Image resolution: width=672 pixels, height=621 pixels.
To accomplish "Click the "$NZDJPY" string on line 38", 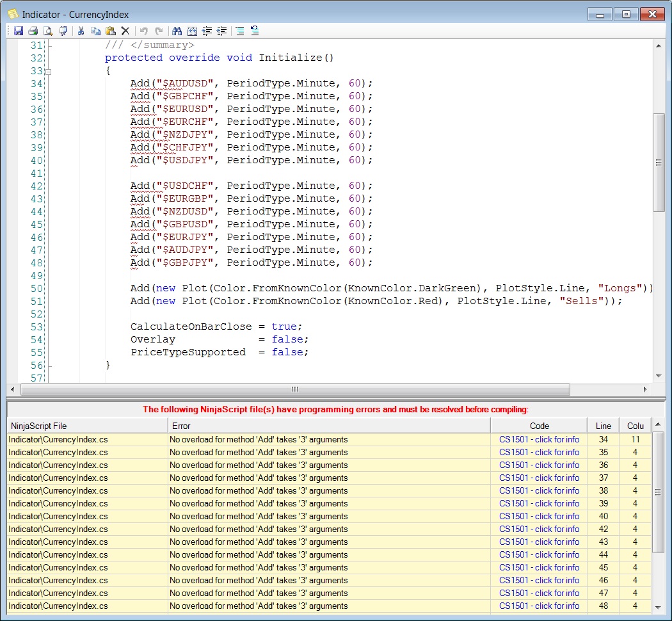I will (185, 134).
